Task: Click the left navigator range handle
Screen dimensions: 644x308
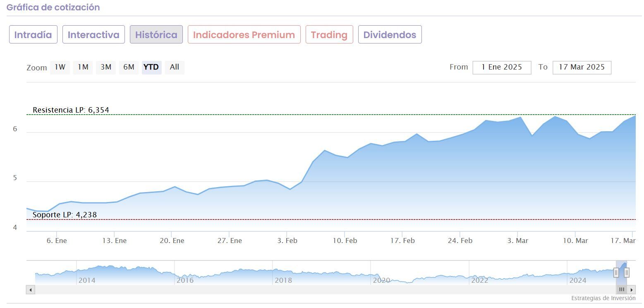Action: (x=616, y=272)
